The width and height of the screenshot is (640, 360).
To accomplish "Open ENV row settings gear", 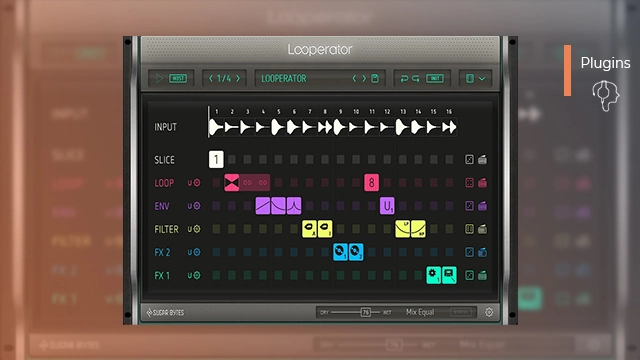I will (x=197, y=206).
